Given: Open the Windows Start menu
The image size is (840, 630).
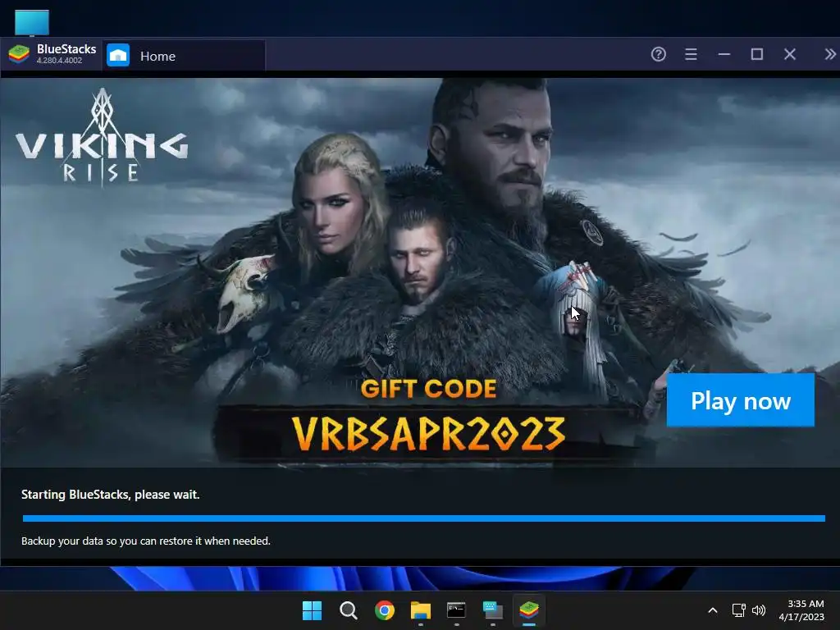Looking at the screenshot, I should 312,610.
